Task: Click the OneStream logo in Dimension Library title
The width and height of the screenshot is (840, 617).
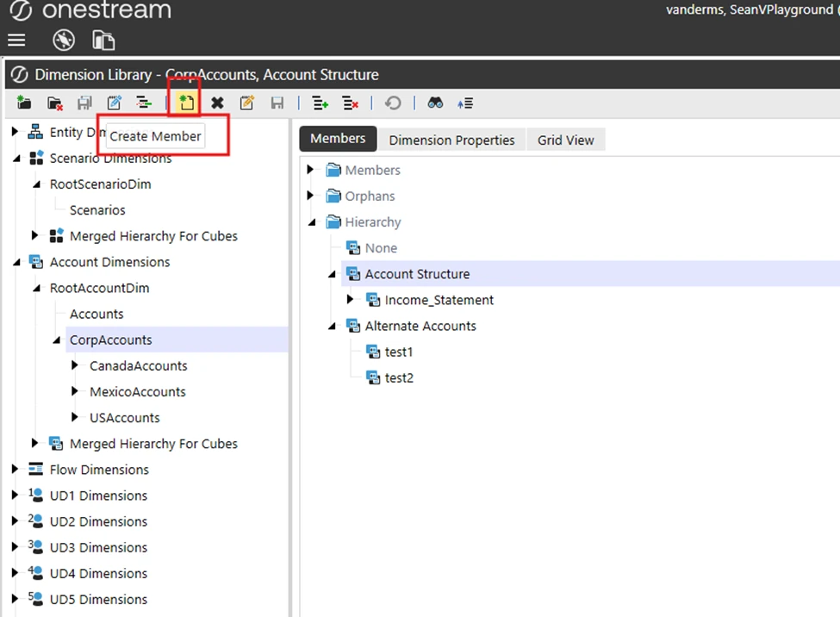Action: pos(19,74)
